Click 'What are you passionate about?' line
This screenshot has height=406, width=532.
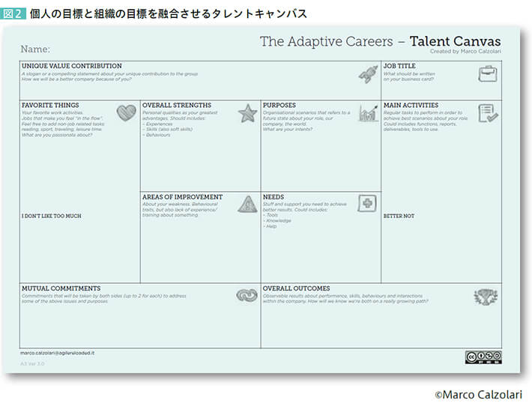tap(57, 135)
